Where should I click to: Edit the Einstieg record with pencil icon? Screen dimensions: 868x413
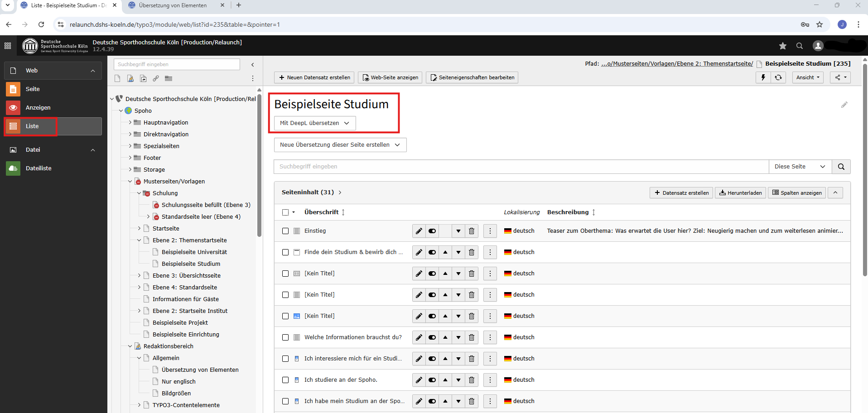coord(419,231)
